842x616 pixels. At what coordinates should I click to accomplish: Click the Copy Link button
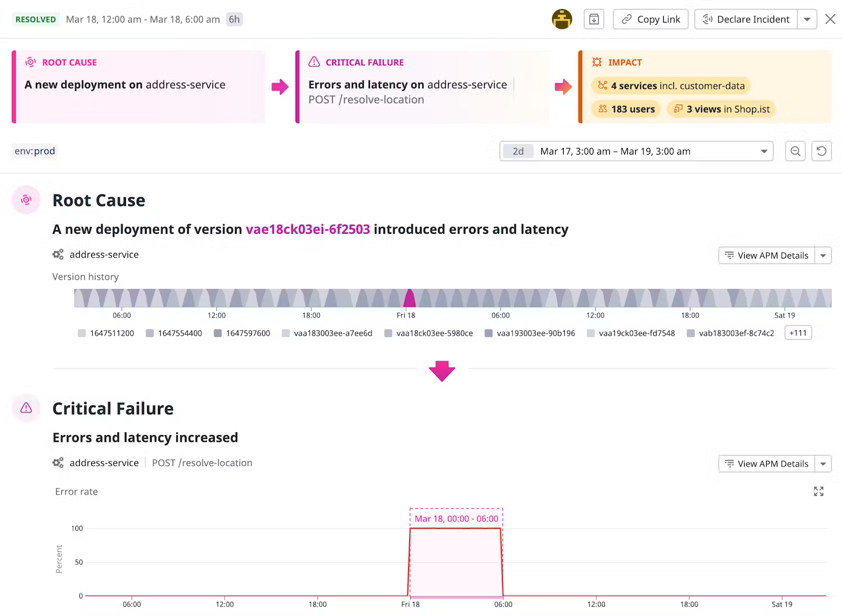pyautogui.click(x=650, y=19)
